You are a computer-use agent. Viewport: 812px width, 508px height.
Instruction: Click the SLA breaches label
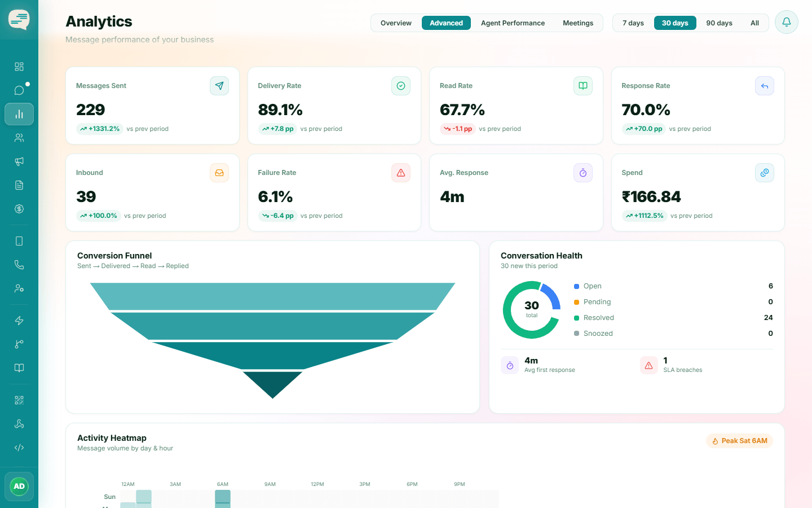[683, 370]
